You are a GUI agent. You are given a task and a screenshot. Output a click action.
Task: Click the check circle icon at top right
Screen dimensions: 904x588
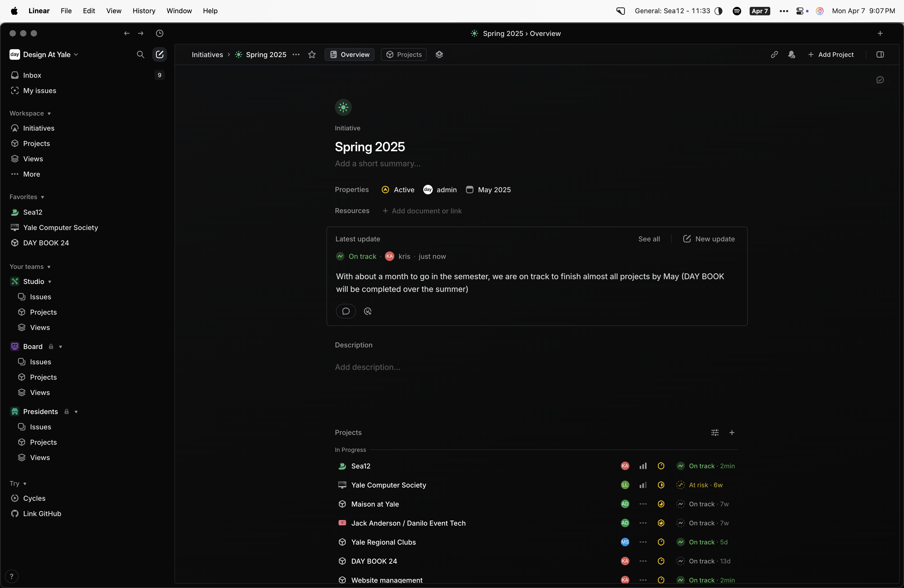point(880,80)
